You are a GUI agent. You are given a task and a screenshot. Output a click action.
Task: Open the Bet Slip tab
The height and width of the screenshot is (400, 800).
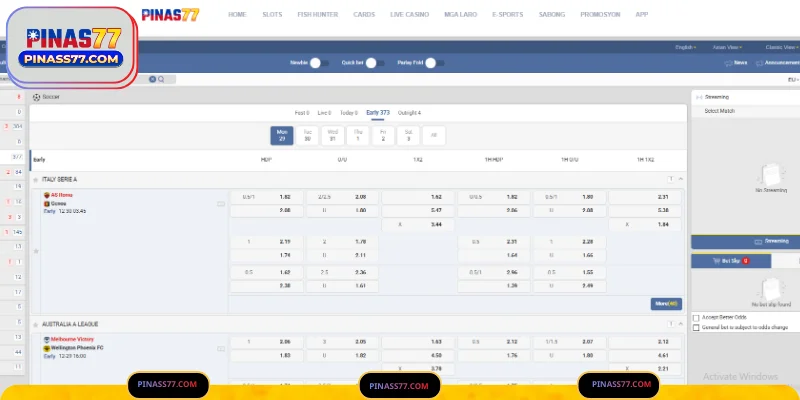(731, 261)
